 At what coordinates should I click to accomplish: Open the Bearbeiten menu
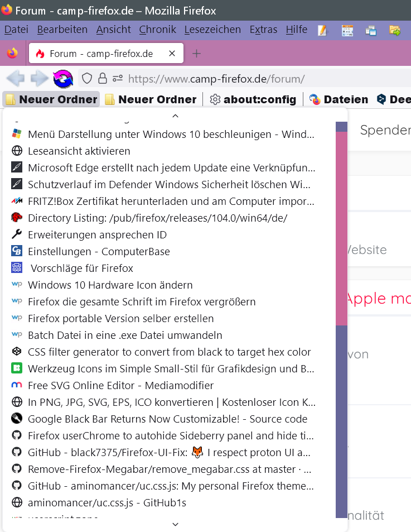62,30
